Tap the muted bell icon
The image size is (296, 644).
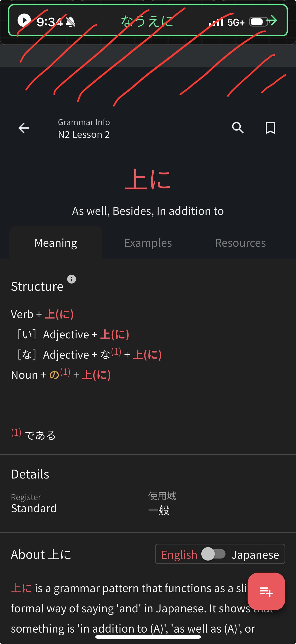point(71,22)
